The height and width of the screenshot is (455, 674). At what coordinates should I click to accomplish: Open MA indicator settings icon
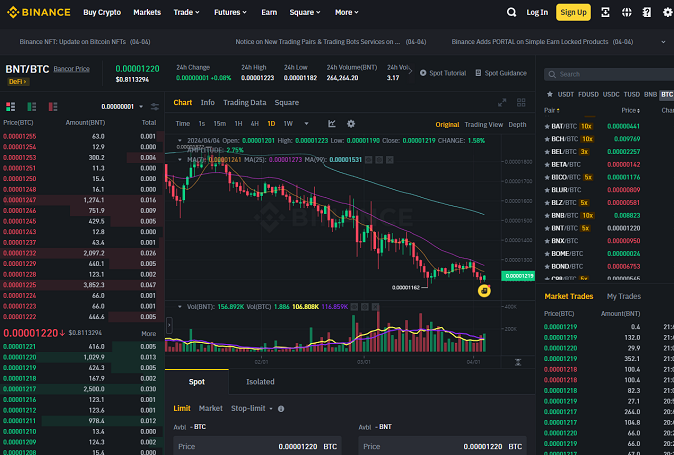379,160
